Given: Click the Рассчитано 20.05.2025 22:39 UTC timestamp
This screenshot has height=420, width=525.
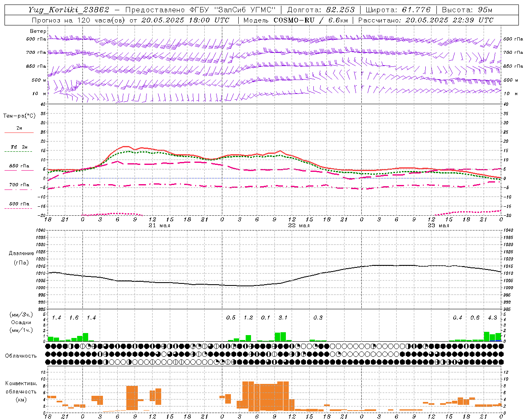Looking at the screenshot, I should tap(426, 20).
